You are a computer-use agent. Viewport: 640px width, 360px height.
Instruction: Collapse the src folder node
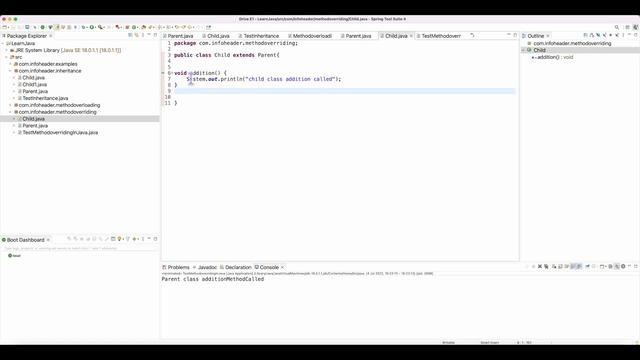pyautogui.click(x=7, y=57)
